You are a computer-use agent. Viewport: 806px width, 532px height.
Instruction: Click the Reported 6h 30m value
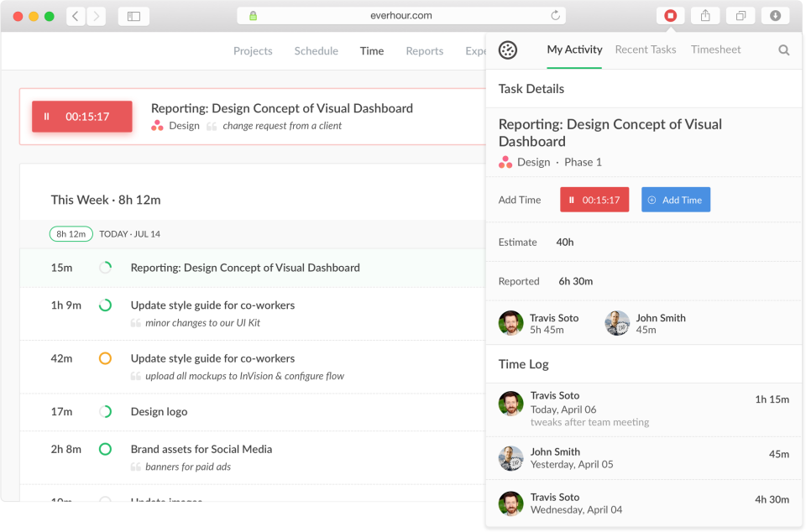pos(576,281)
